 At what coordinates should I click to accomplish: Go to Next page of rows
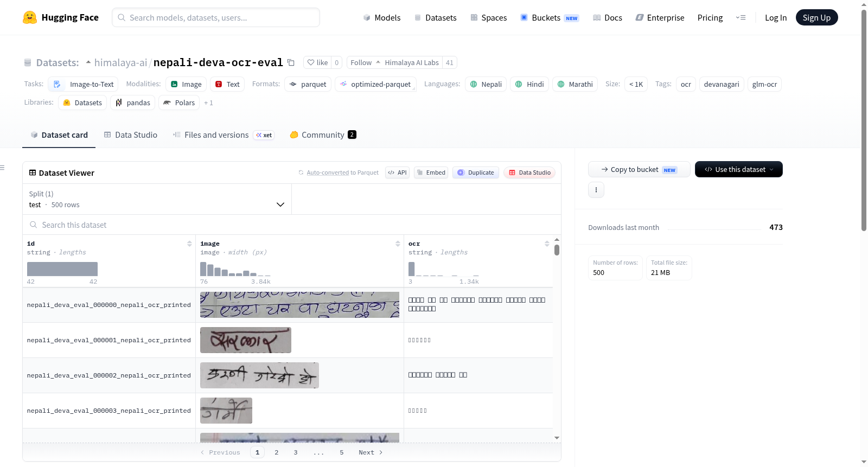[371, 452]
